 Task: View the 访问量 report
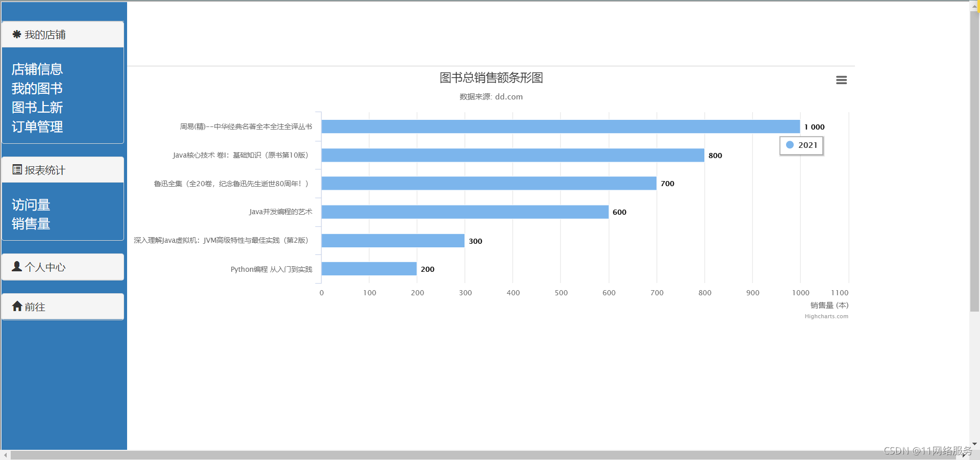pos(31,205)
